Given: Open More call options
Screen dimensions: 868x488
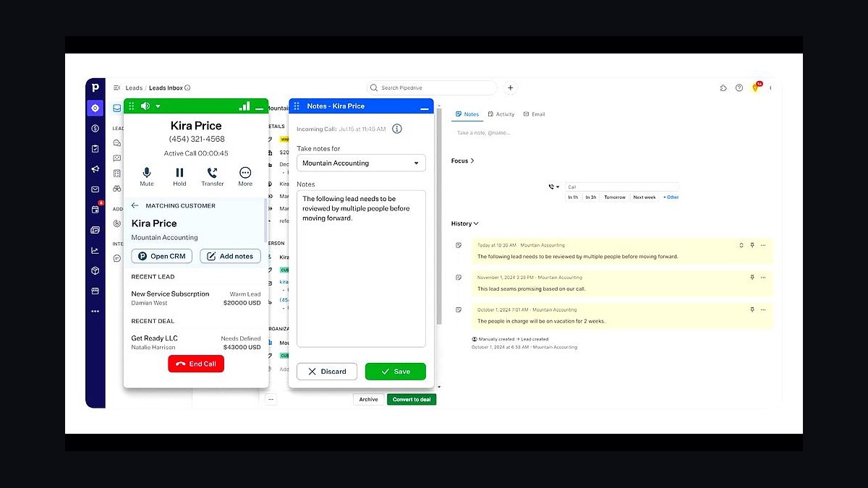Looking at the screenshot, I should (245, 176).
